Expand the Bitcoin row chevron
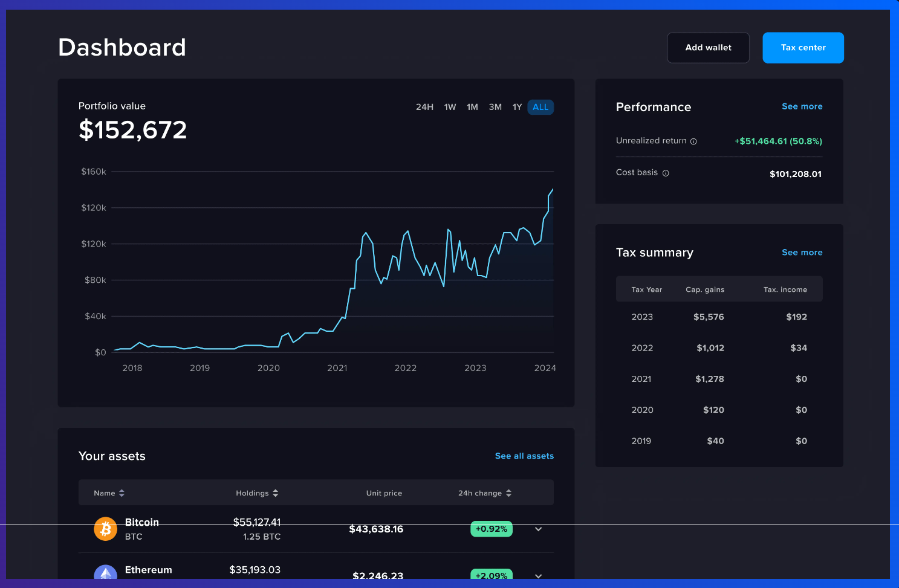 (538, 529)
